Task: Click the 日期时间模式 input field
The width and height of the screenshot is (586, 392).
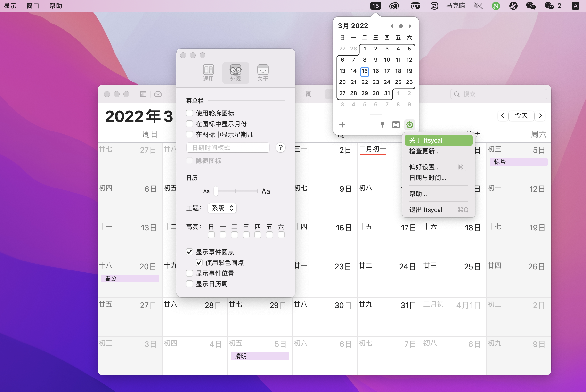Action: pos(228,147)
